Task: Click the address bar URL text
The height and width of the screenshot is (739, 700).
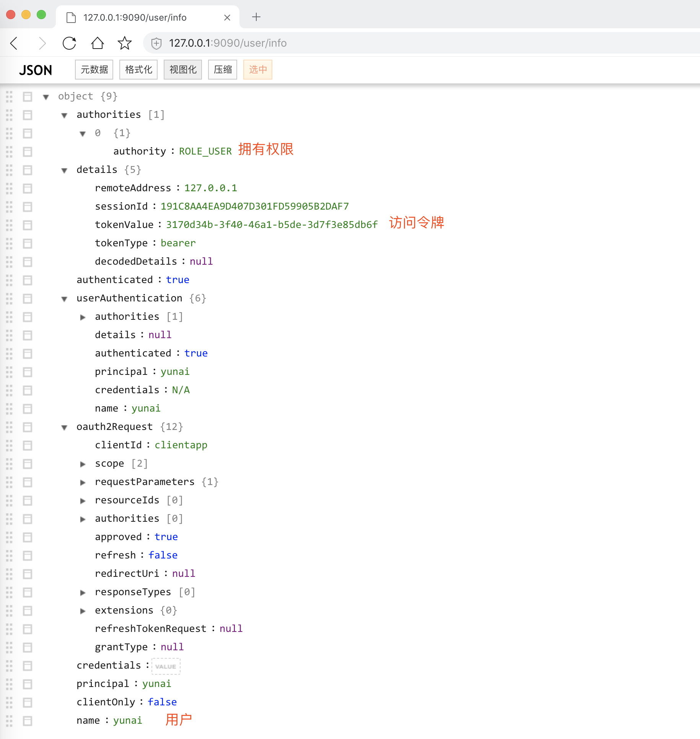Action: point(228,43)
